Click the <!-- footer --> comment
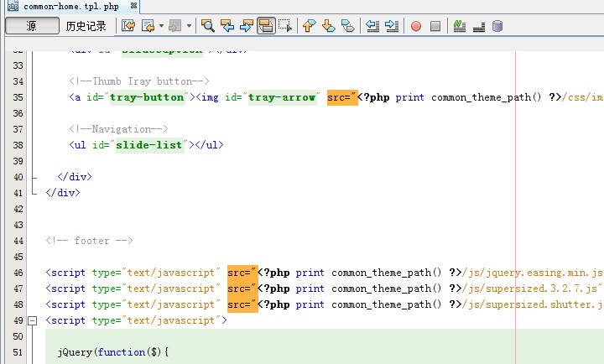Screen dimensions: 604x364 click(x=90, y=241)
